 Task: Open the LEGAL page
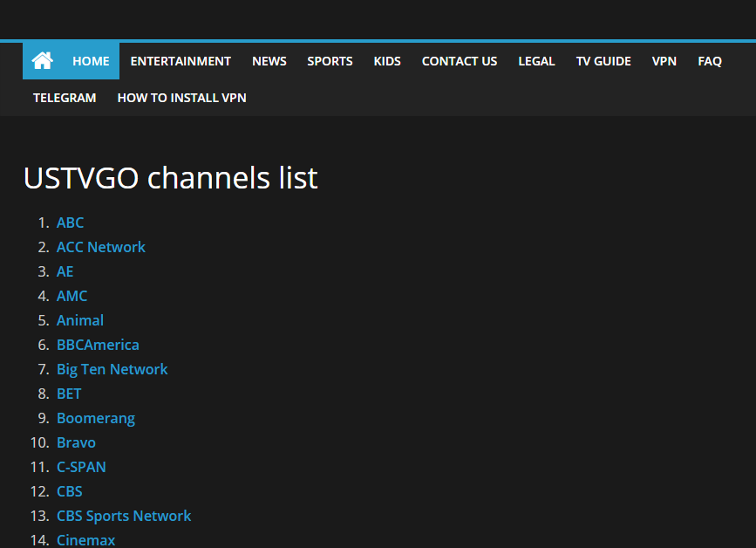click(x=536, y=61)
